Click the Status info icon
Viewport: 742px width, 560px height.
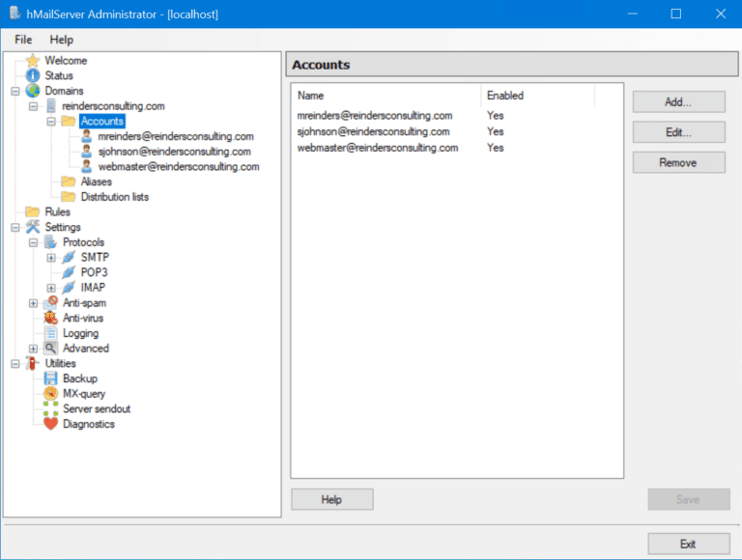click(x=33, y=75)
